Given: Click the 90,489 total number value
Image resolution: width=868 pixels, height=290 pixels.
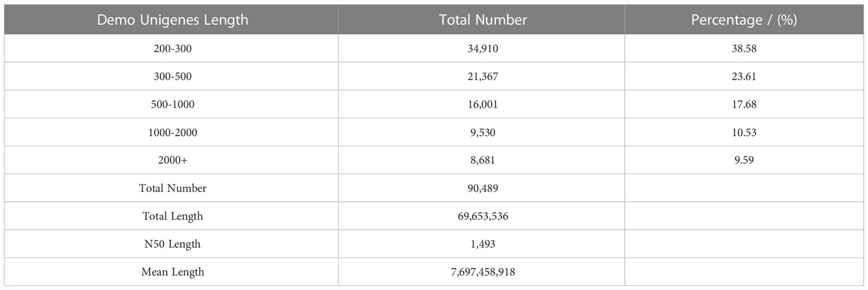Looking at the screenshot, I should pos(483,188).
